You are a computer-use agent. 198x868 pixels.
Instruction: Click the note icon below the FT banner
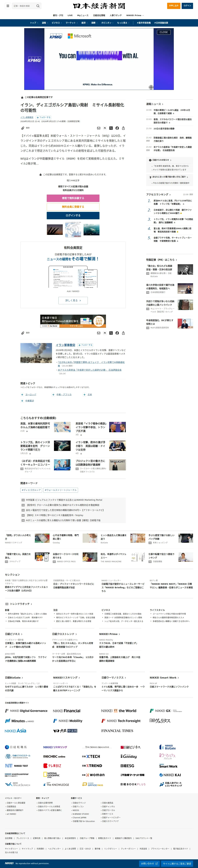pos(105,333)
